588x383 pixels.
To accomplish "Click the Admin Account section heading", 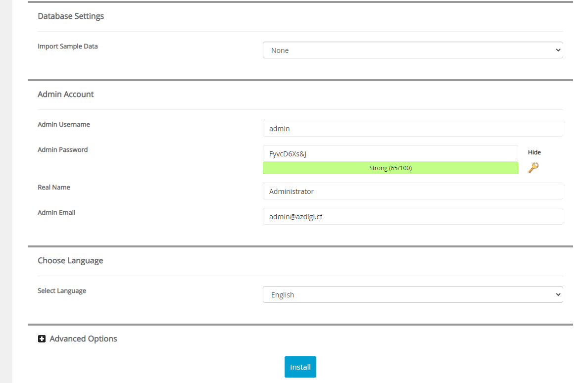I will [x=66, y=95].
